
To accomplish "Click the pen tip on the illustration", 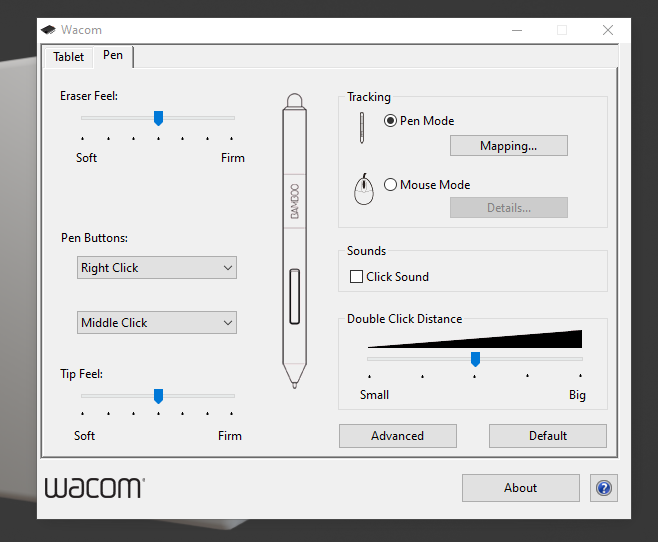I will pyautogui.click(x=295, y=384).
